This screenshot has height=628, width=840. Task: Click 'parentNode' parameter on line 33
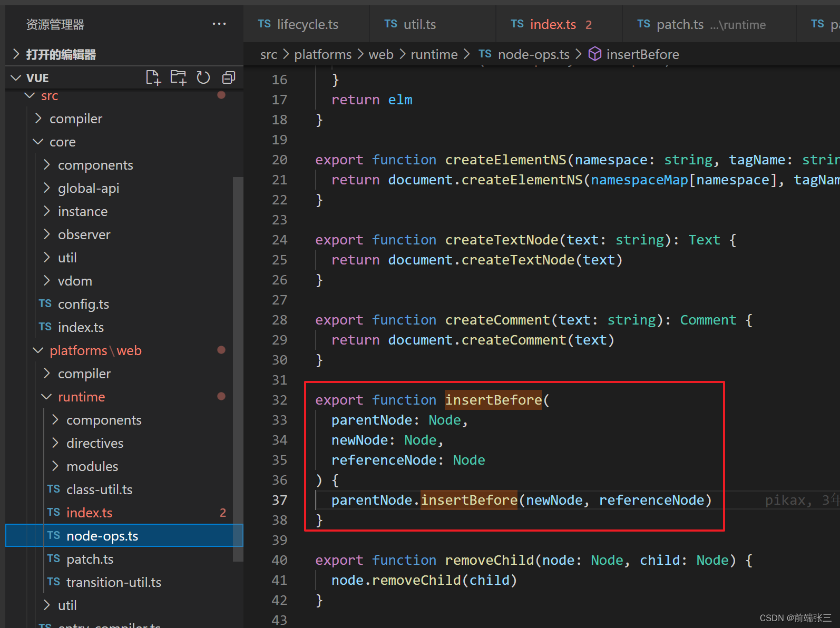(372, 420)
